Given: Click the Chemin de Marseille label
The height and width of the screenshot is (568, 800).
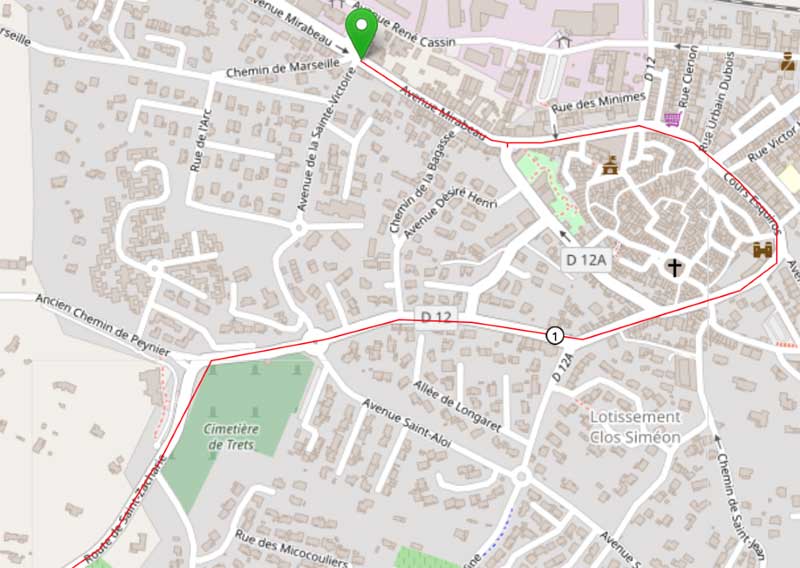Looking at the screenshot, I should point(283,68).
